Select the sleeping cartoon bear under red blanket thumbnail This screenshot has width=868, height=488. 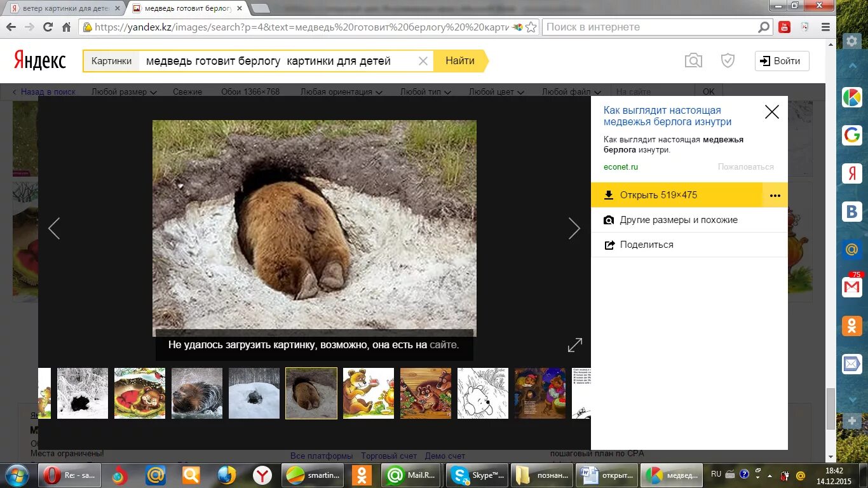140,393
